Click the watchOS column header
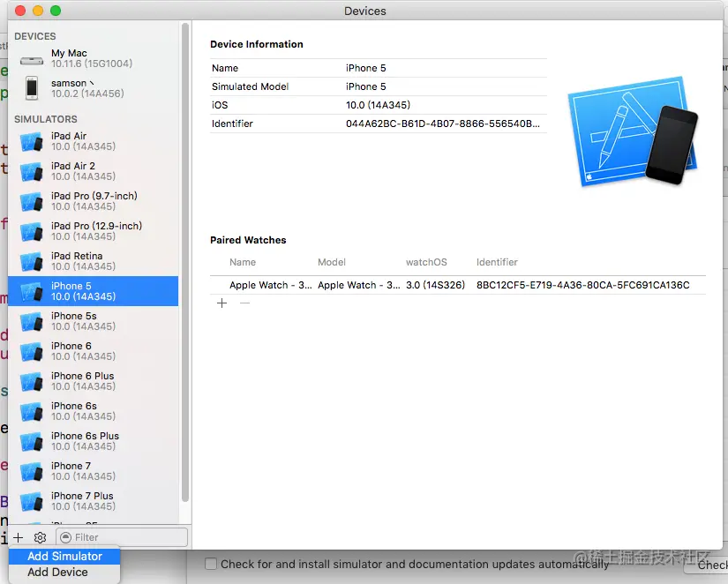The image size is (728, 584). 426,262
